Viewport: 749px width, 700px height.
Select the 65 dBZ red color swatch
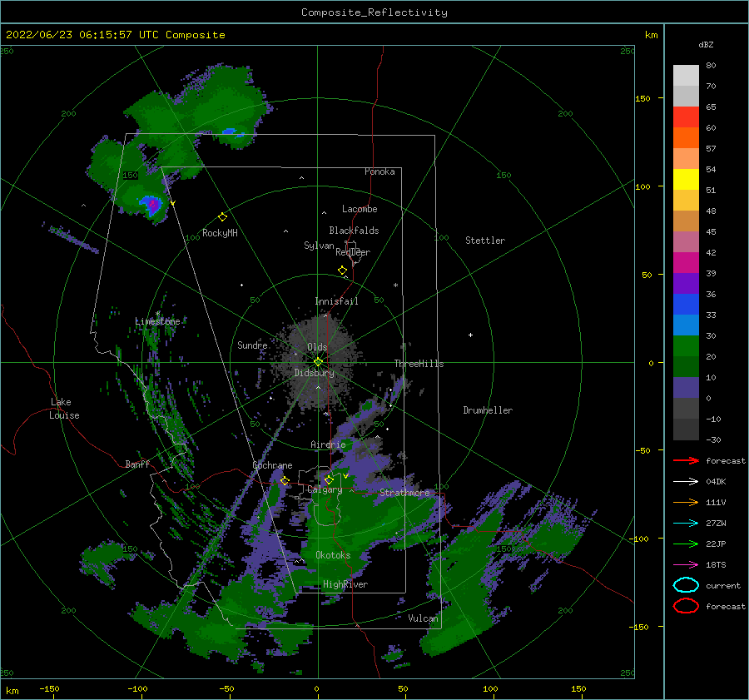[x=686, y=117]
